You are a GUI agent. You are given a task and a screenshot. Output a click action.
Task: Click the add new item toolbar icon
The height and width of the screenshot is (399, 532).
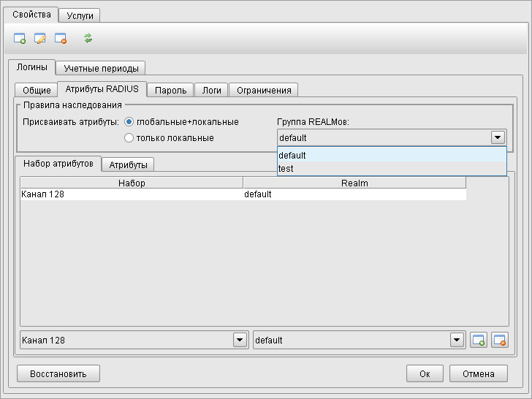click(x=20, y=38)
